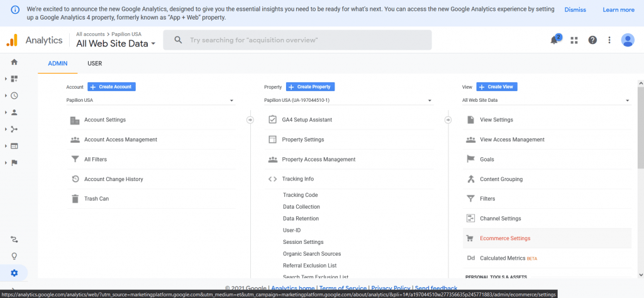Open Account Access Management
Viewport: 644px width, 298px height.
click(121, 140)
